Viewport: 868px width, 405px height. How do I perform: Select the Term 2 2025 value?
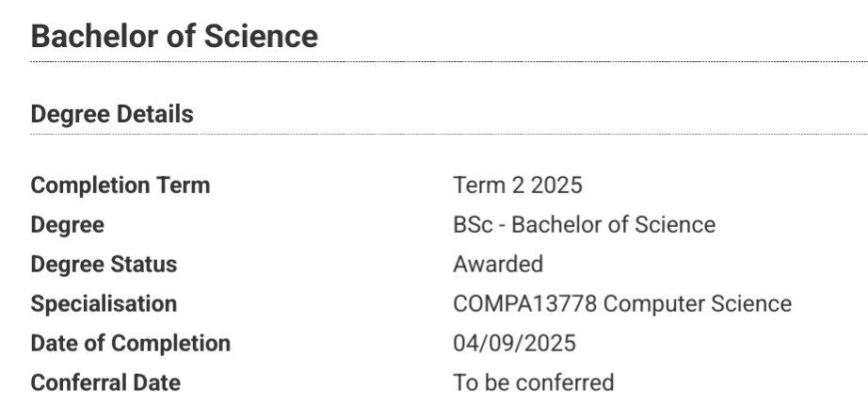click(x=517, y=185)
